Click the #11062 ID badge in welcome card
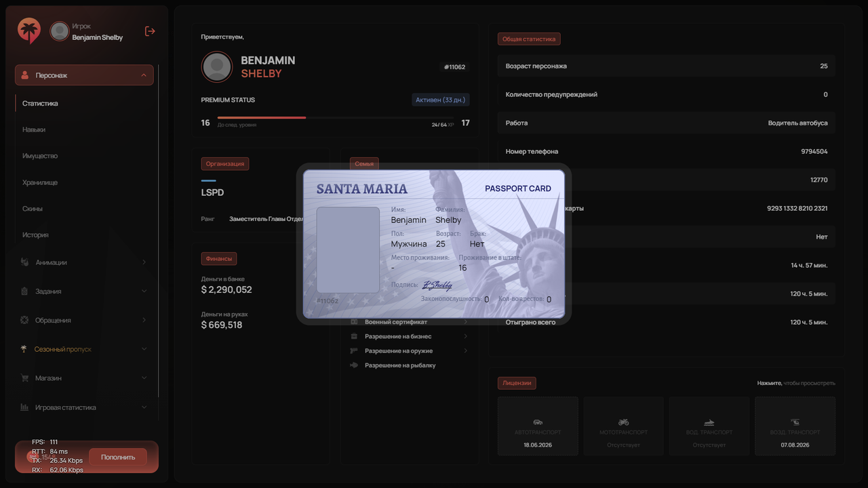Viewport: 868px width, 488px height. (455, 67)
